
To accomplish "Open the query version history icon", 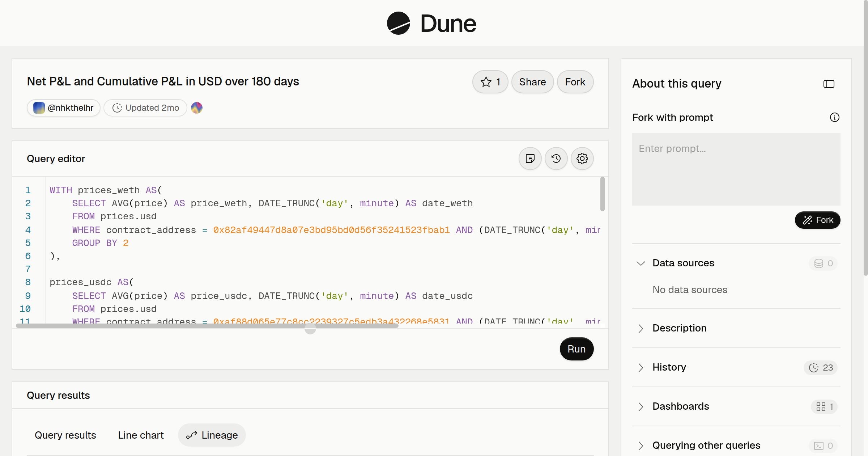I will point(556,159).
